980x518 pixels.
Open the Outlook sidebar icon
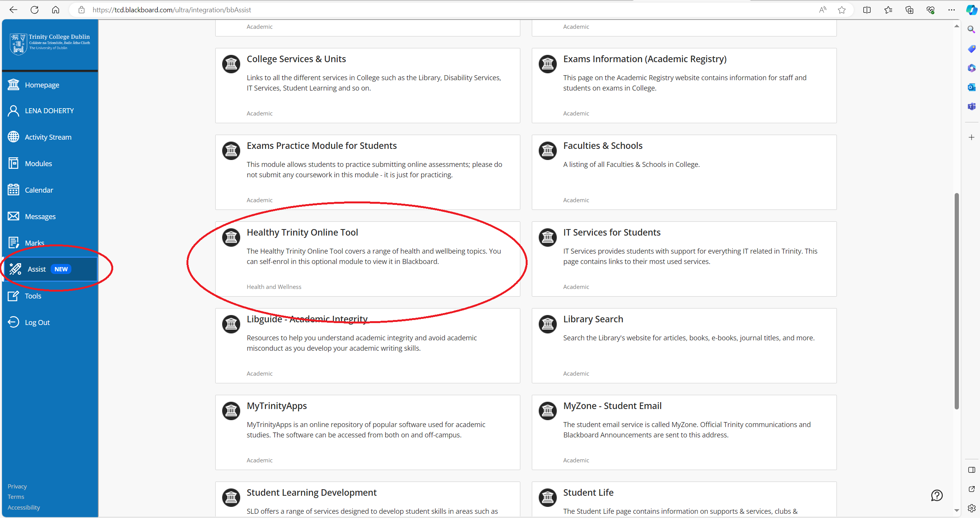pyautogui.click(x=971, y=87)
